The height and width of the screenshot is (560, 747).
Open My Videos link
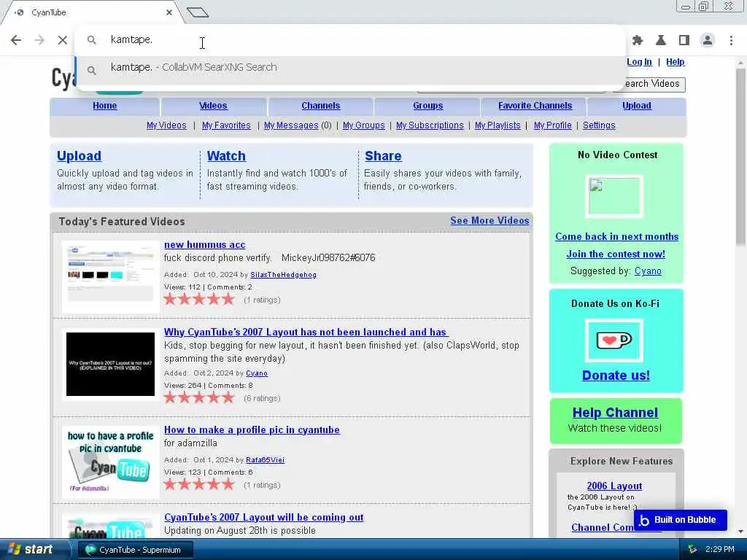coord(166,125)
